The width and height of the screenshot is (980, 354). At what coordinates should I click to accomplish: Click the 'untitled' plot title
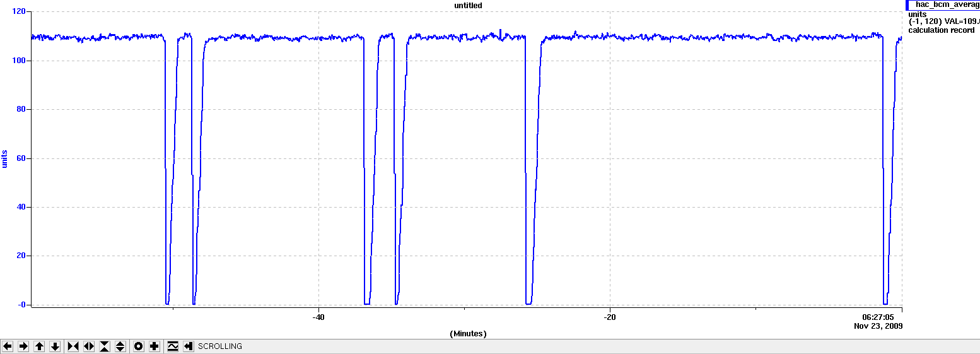(468, 6)
